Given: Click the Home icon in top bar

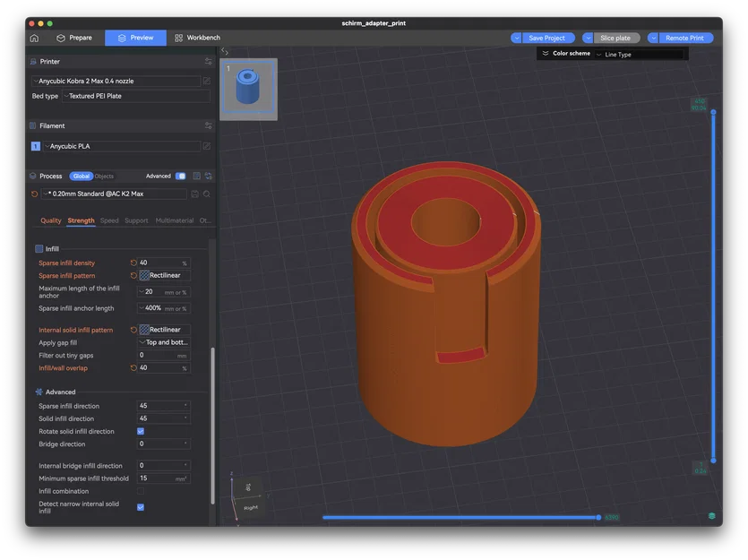Looking at the screenshot, I should (34, 38).
